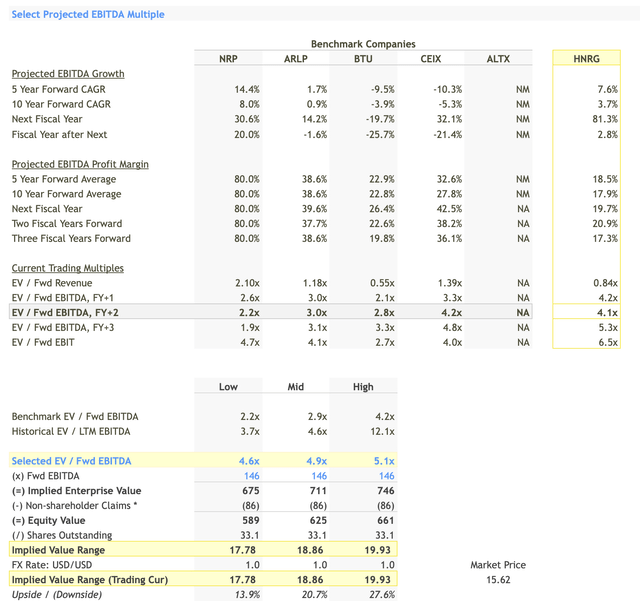Select the Selected EV / Fwd EBITDA label
This screenshot has width=640, height=601.
(71, 461)
